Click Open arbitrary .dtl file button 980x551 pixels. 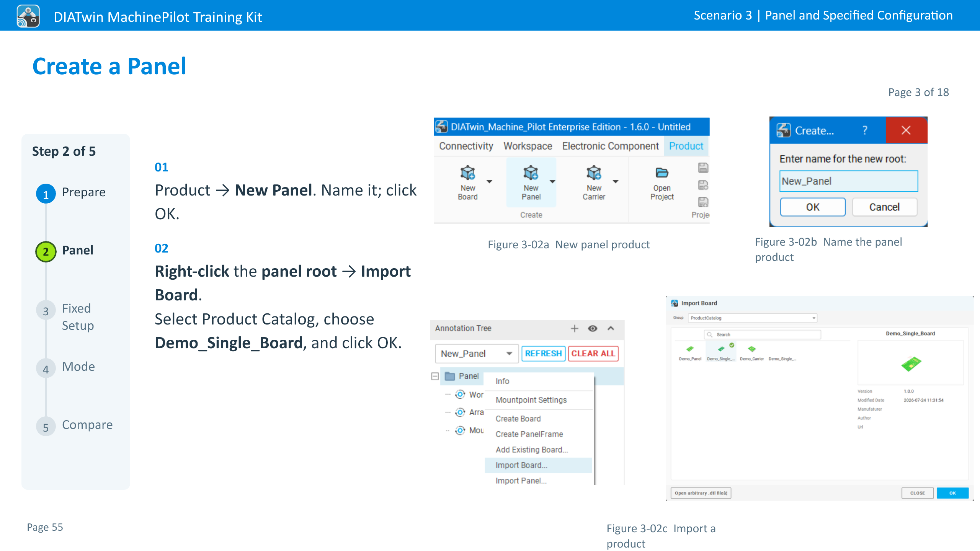click(701, 493)
